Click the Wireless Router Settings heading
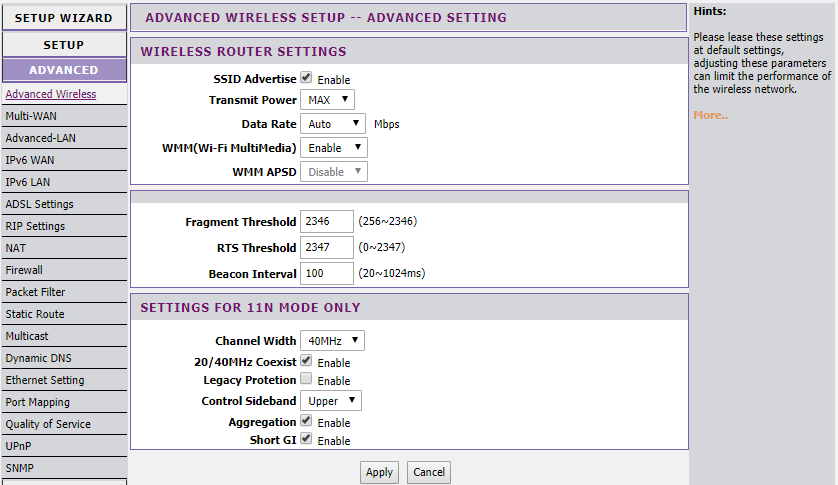Viewport: 838px width, 485px height. pyautogui.click(x=243, y=51)
